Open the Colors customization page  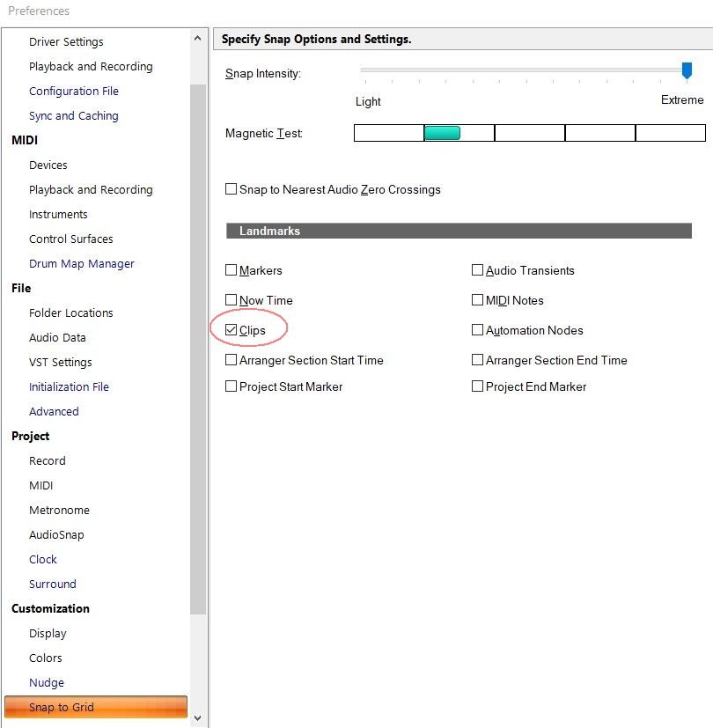46,658
